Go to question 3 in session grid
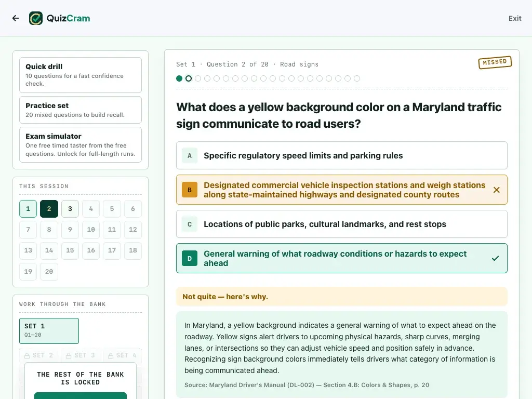This screenshot has height=399, width=532. 70,209
